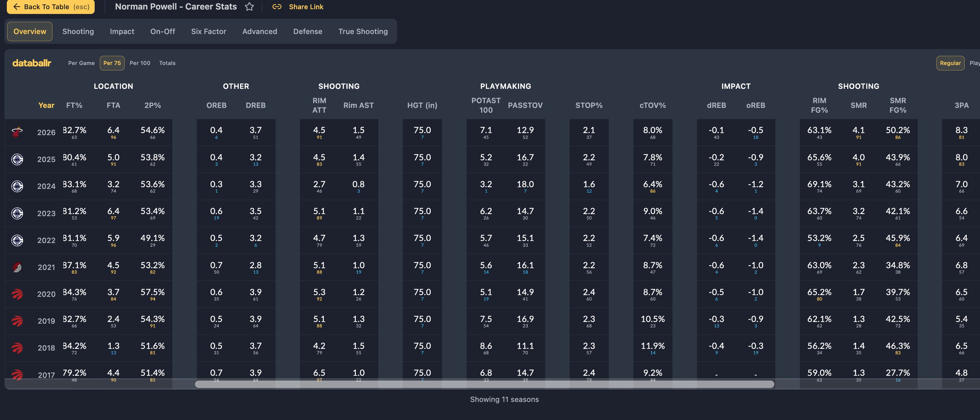Click the Clippers logo in the 2022 row
The width and height of the screenshot is (980, 420).
[17, 240]
